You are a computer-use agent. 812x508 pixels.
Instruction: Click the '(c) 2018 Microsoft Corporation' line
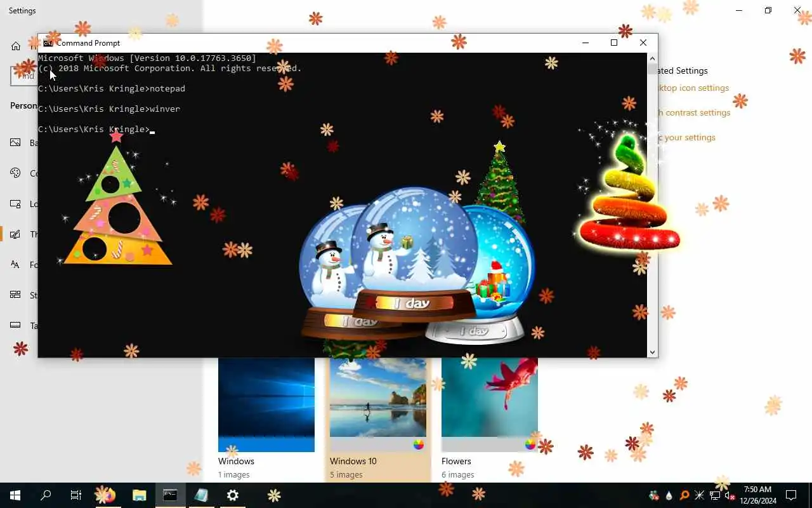click(x=170, y=69)
